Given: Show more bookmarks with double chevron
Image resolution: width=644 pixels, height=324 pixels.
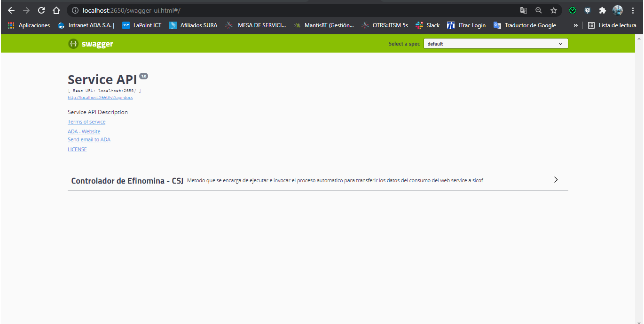Looking at the screenshot, I should point(575,25).
